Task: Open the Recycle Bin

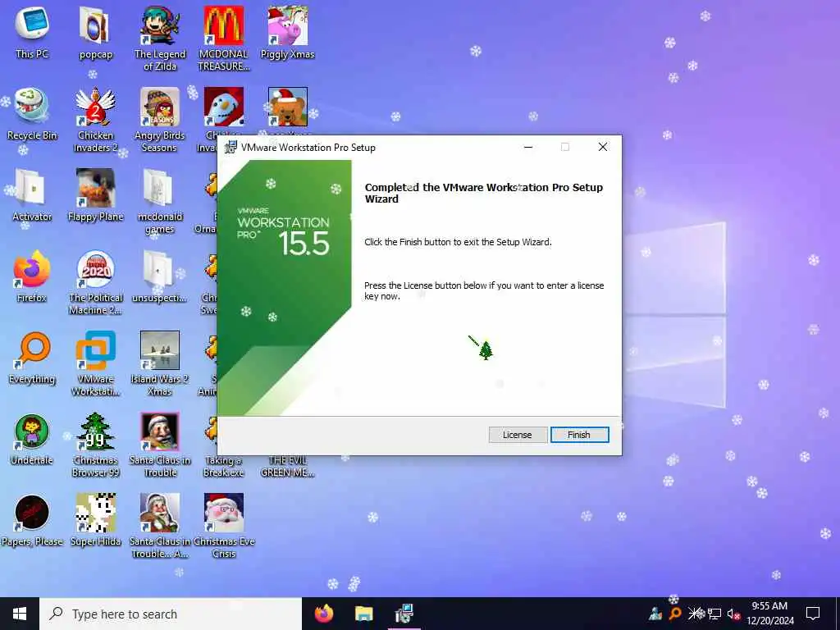Action: coord(32,115)
